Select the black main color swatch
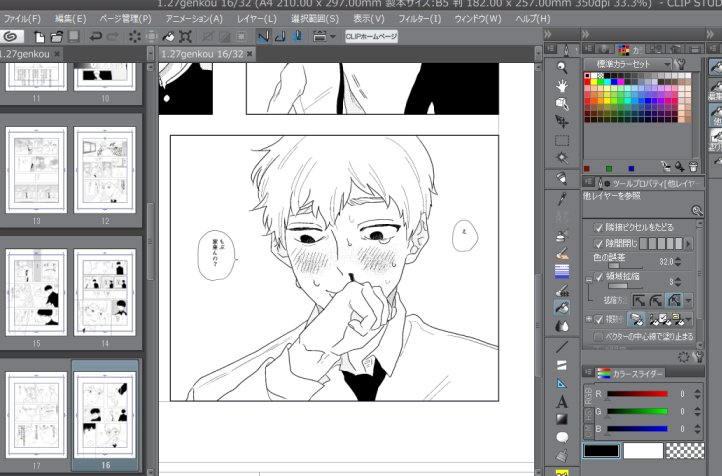 tap(601, 451)
